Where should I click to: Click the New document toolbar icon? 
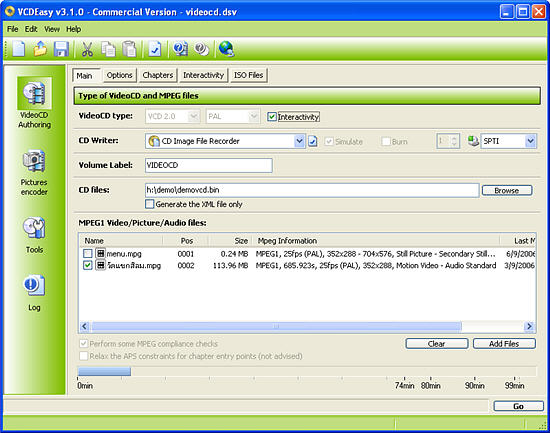pyautogui.click(x=19, y=48)
